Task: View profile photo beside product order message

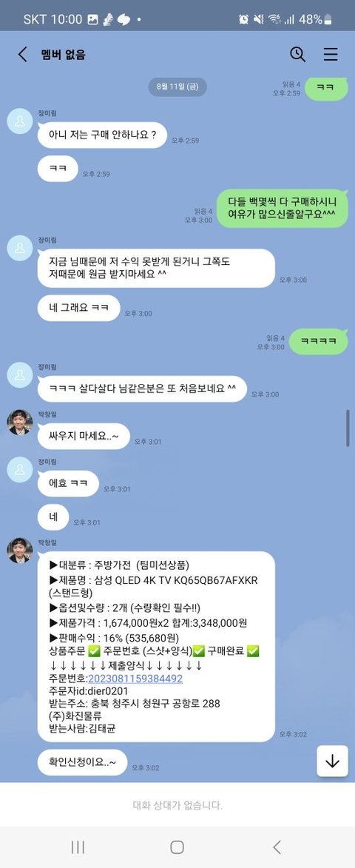Action: click(20, 551)
